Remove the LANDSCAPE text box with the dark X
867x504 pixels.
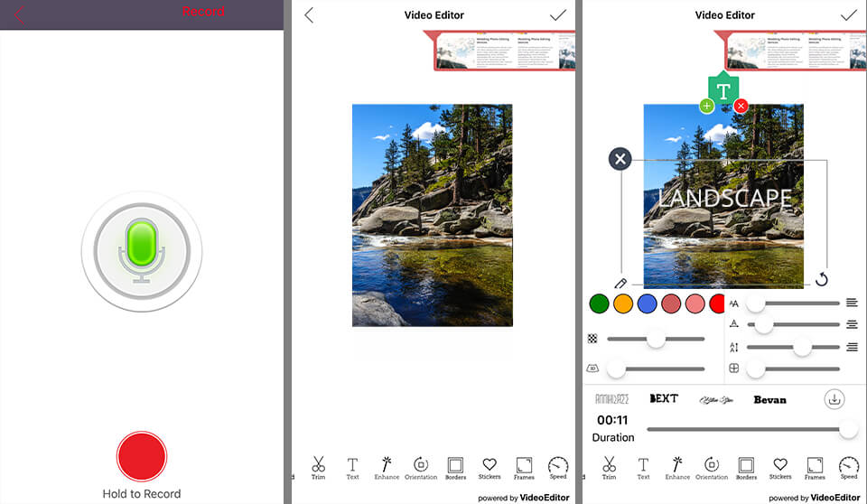(620, 159)
